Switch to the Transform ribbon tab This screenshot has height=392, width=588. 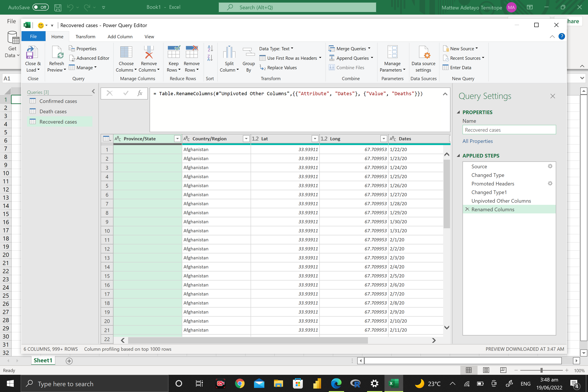point(85,37)
